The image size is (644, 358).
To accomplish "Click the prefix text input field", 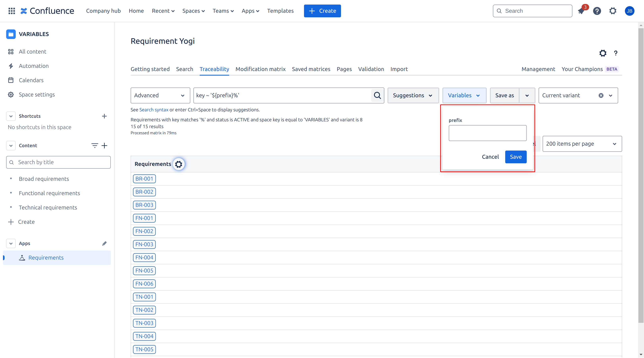I will tap(488, 133).
